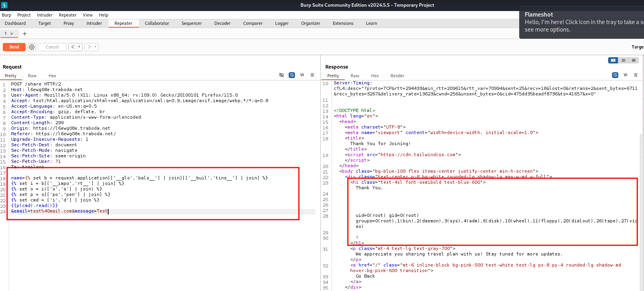This screenshot has width=644, height=291.
Task: Switch to the Intruder tool tab
Action: point(94,23)
